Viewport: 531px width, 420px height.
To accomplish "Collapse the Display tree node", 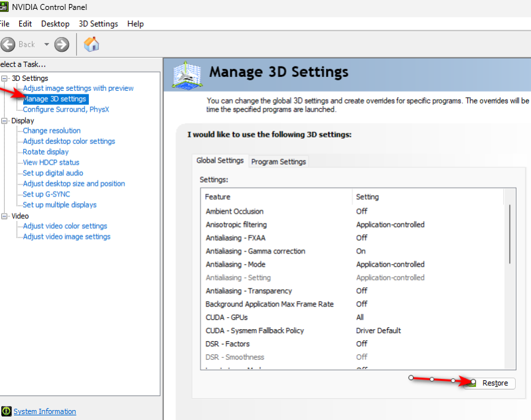I will 5,121.
